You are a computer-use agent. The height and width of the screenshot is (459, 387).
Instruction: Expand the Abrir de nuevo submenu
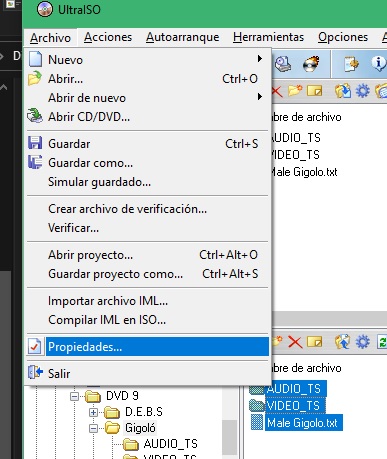click(147, 98)
